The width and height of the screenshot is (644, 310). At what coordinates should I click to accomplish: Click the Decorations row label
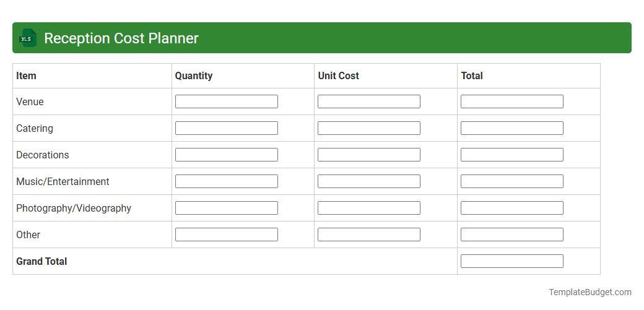pyautogui.click(x=43, y=155)
